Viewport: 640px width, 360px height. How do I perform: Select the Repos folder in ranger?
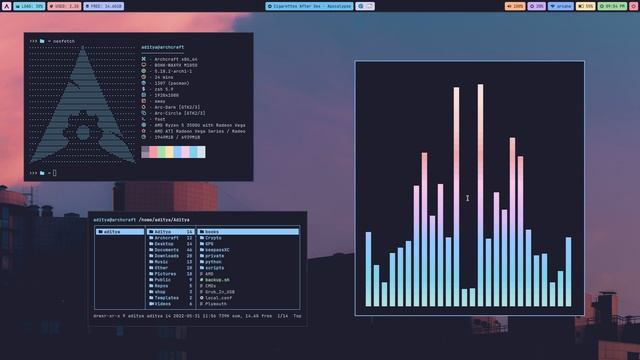pyautogui.click(x=170, y=286)
